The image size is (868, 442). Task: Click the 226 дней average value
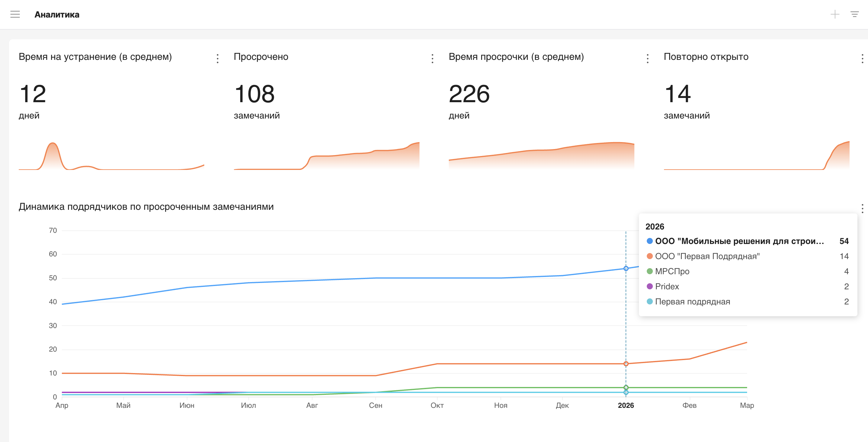pos(469,94)
